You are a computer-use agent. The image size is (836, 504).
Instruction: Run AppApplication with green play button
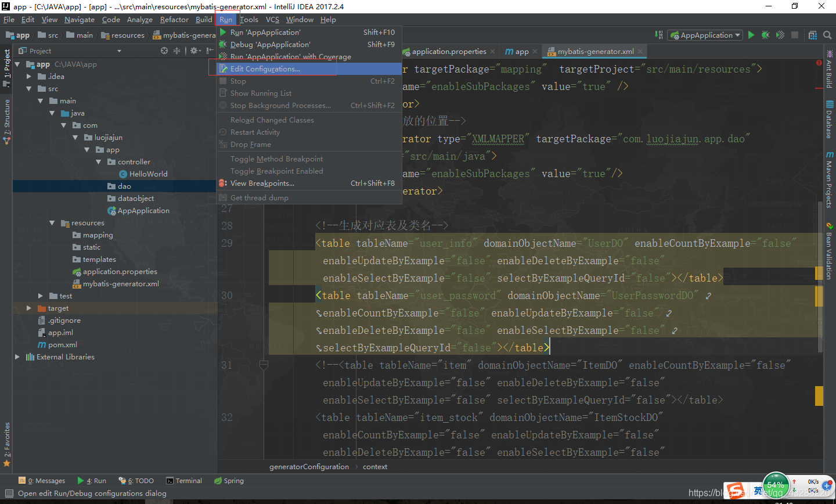(751, 35)
